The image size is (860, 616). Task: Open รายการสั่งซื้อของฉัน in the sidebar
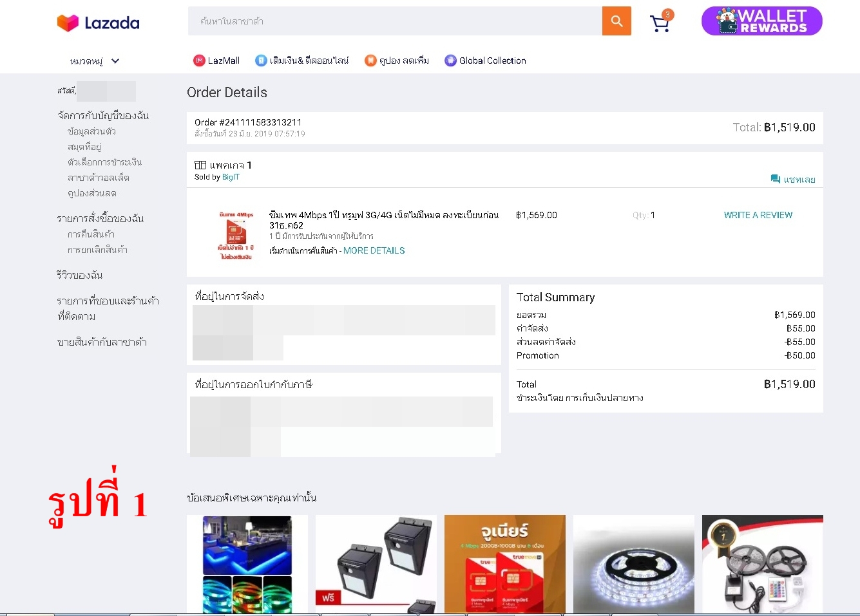(100, 219)
